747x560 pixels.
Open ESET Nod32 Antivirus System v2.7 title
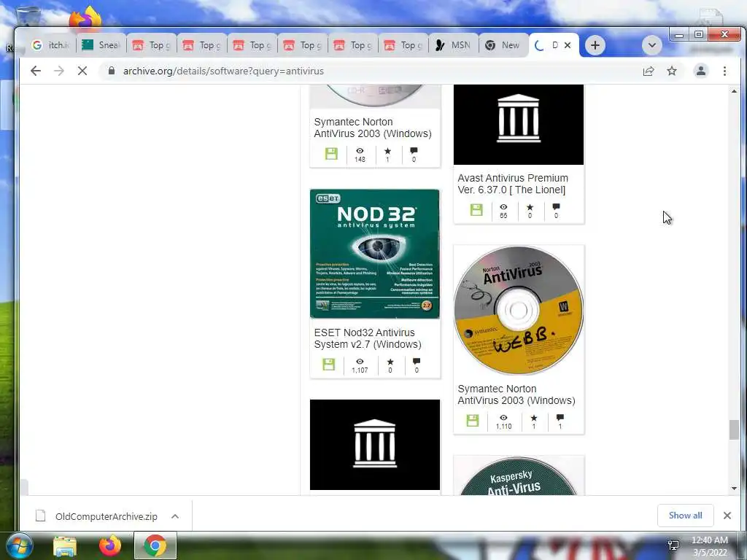[x=368, y=338]
